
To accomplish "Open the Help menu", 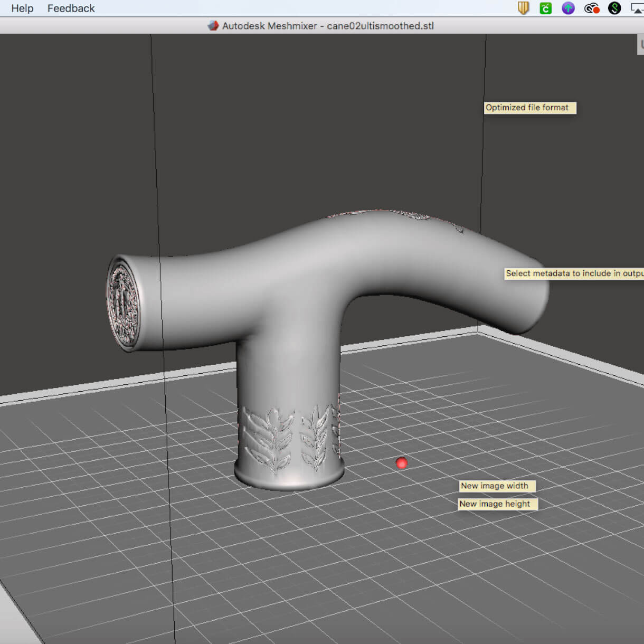I will coord(22,8).
